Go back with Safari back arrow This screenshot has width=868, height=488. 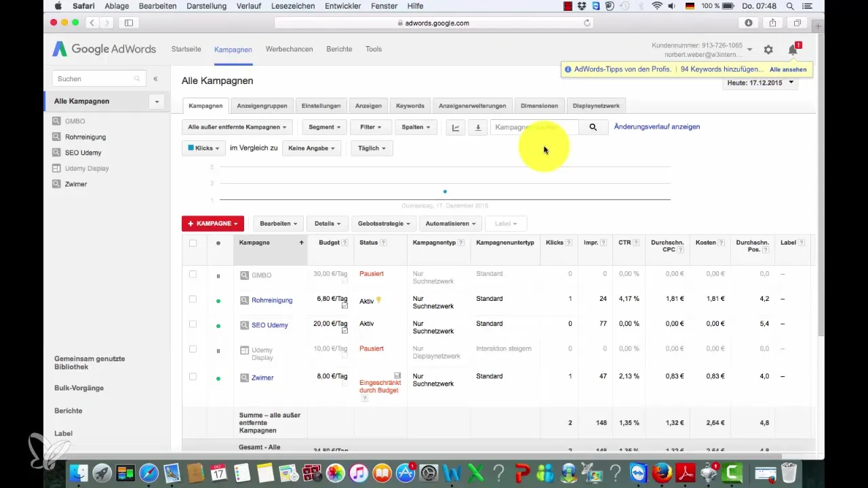coord(91,23)
